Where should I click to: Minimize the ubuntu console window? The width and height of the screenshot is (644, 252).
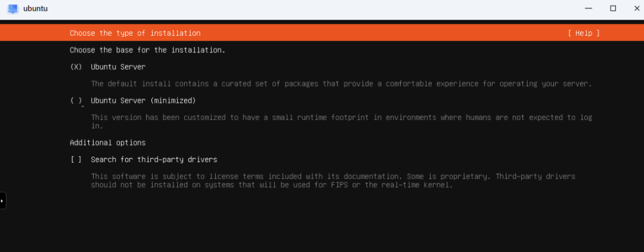point(589,8)
